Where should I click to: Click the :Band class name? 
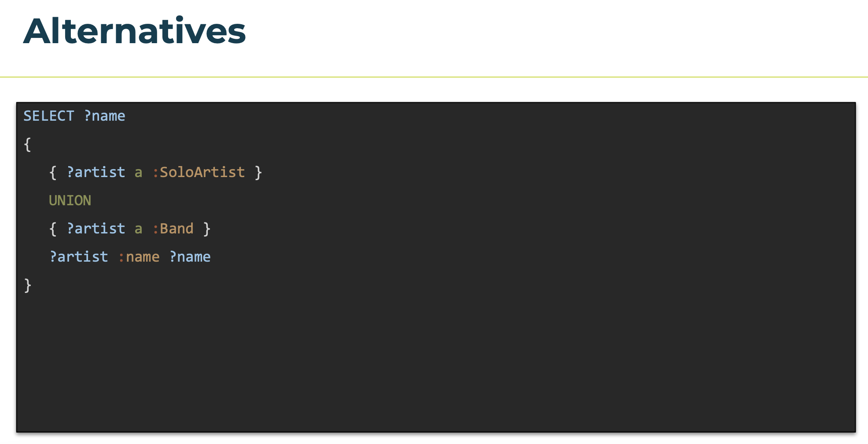click(173, 229)
